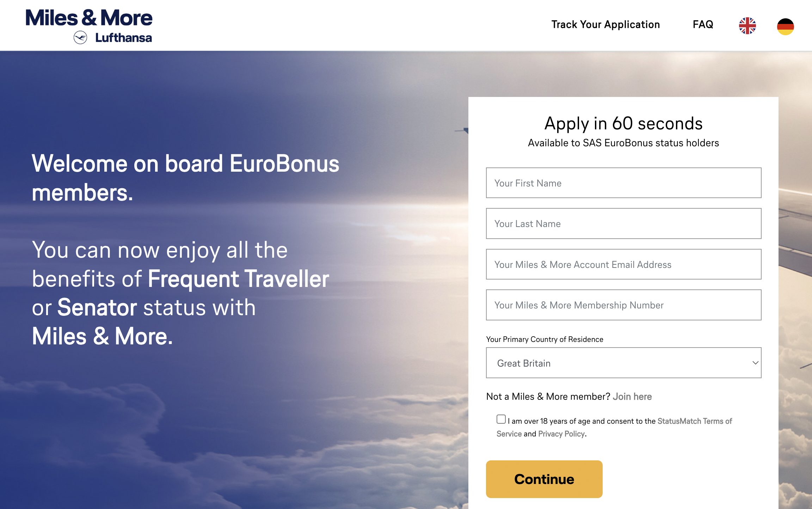The width and height of the screenshot is (812, 509).
Task: Open StatusMatch Terms of Service link
Action: coord(694,421)
